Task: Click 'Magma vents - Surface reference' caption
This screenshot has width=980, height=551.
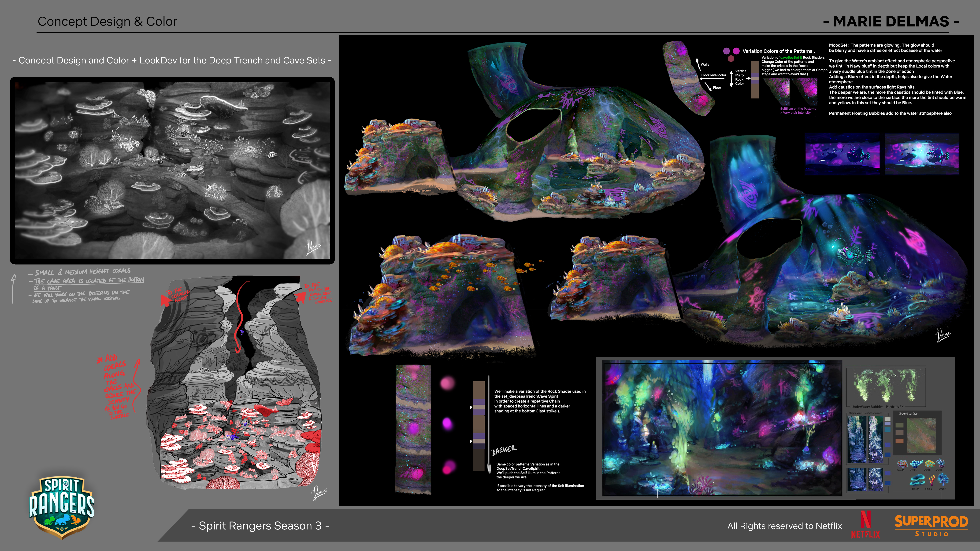Action: (865, 413)
